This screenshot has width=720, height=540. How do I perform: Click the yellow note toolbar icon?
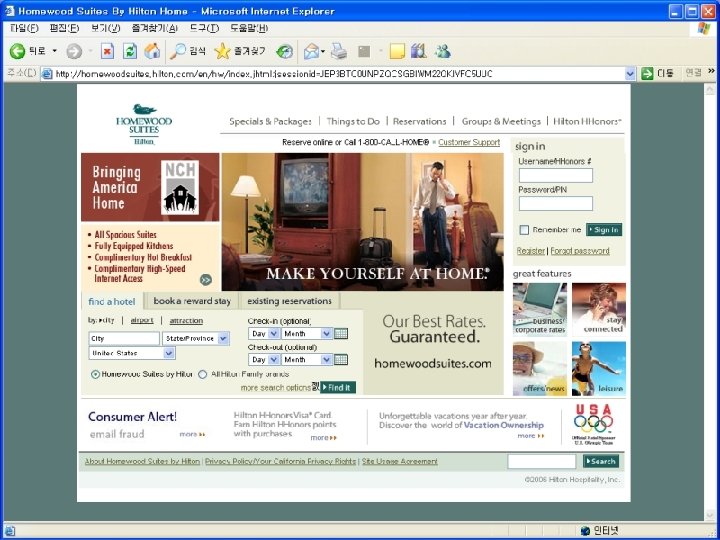pos(397,51)
